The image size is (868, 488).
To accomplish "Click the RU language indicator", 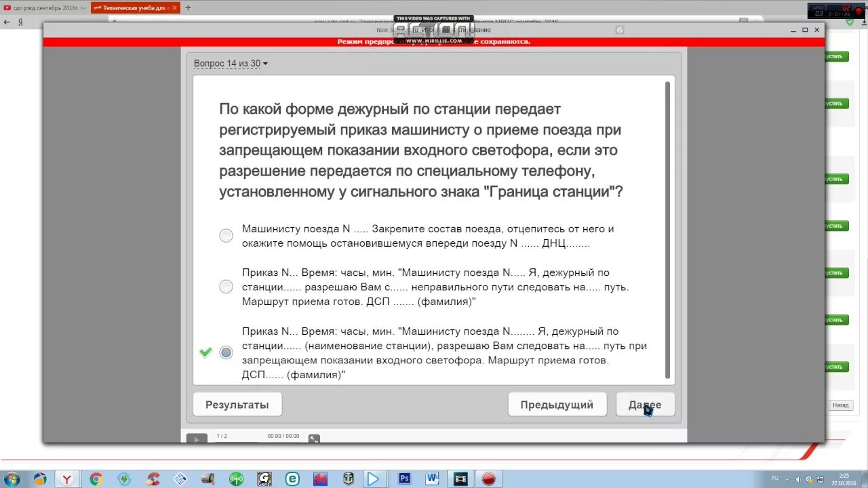I will click(774, 479).
